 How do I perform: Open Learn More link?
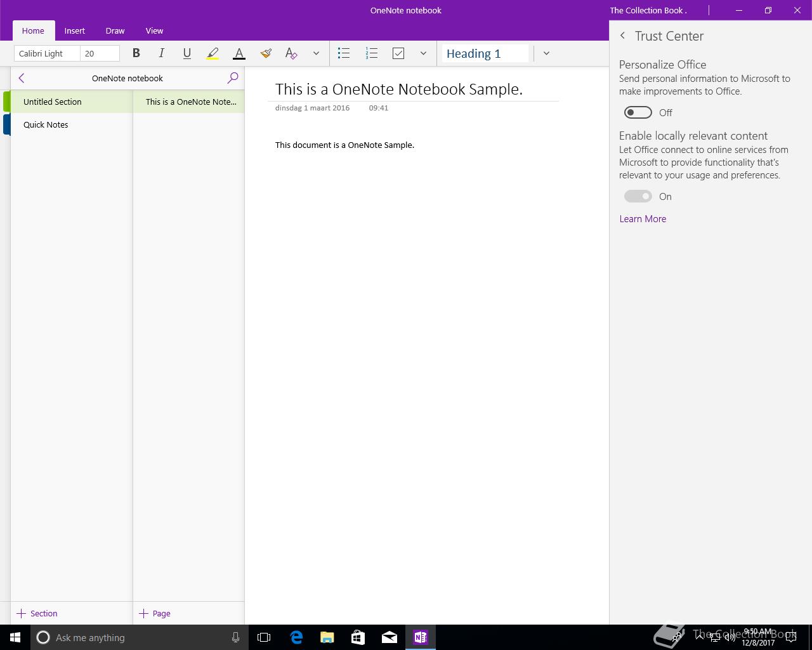tap(643, 218)
